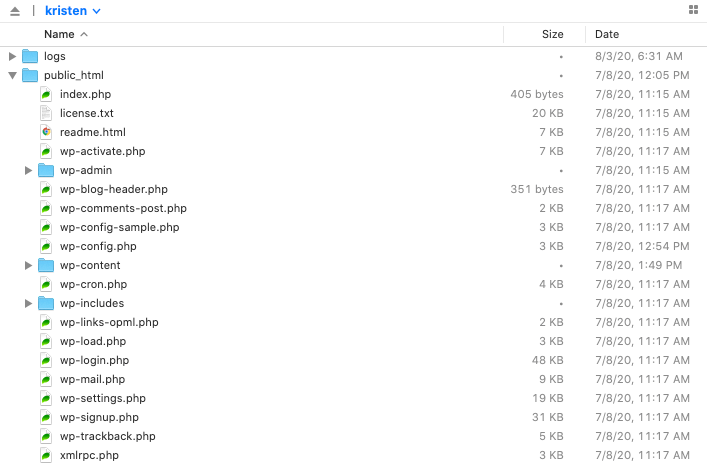The width and height of the screenshot is (707, 476).
Task: Select the file name wp-trackback.php
Action: pyautogui.click(x=108, y=436)
